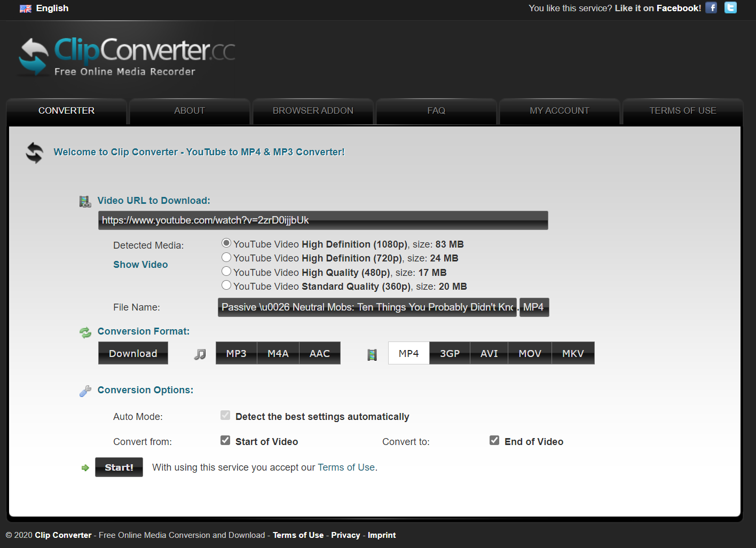Click the film icon beside Video URL
Viewport: 756px width, 548px height.
(x=85, y=201)
